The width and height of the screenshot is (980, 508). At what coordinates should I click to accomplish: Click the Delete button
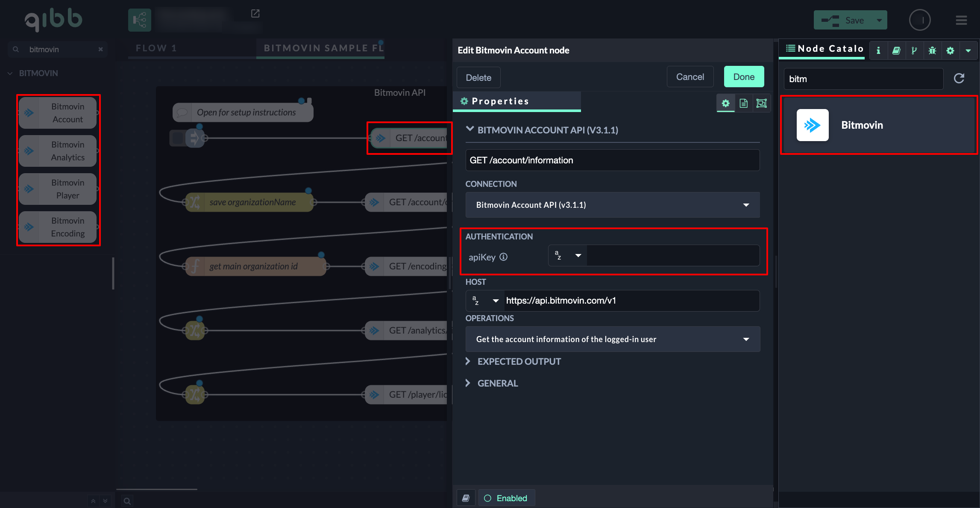pyautogui.click(x=478, y=77)
